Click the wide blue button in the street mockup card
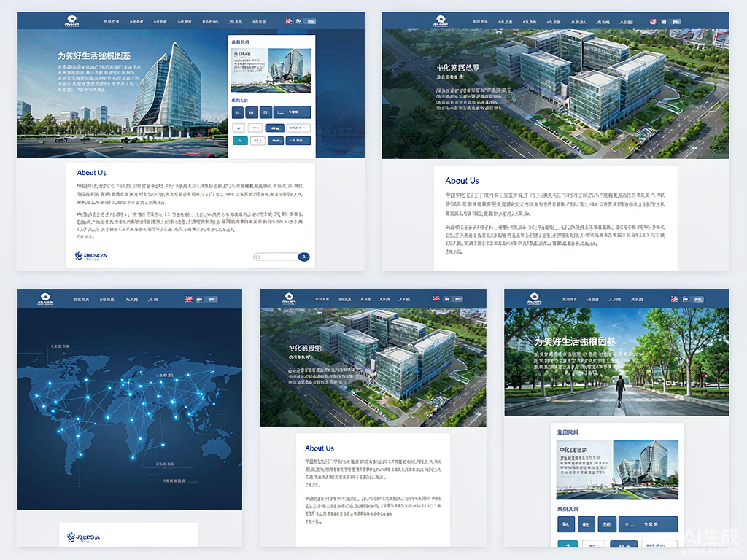 (648, 524)
